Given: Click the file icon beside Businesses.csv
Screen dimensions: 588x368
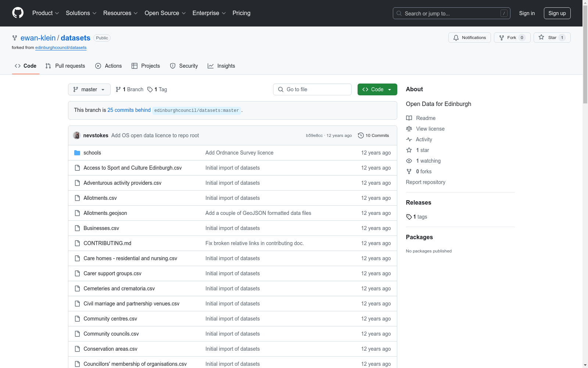Looking at the screenshot, I should coord(77,228).
